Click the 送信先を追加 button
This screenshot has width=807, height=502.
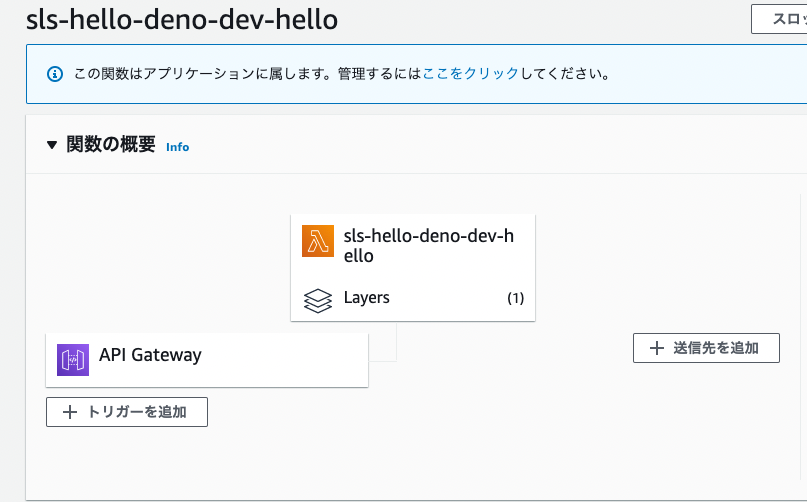coord(706,348)
